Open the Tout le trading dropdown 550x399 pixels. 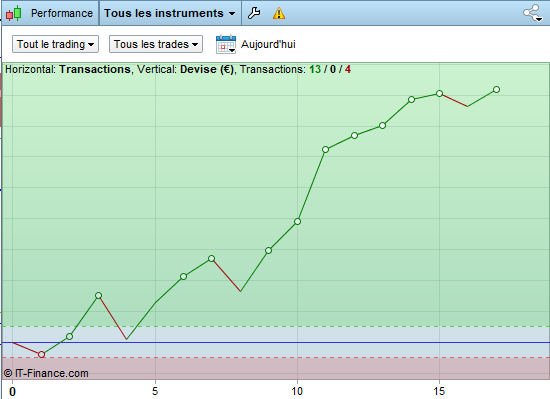click(55, 44)
